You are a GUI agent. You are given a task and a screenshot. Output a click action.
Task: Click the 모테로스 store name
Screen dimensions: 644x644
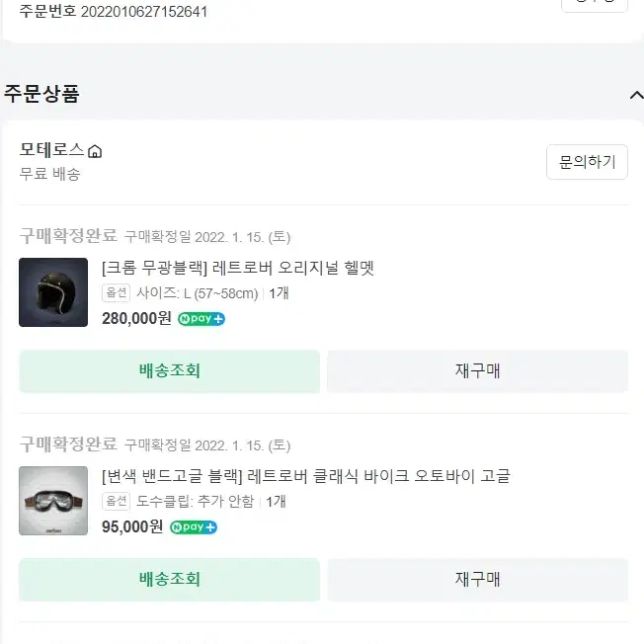coord(51,149)
